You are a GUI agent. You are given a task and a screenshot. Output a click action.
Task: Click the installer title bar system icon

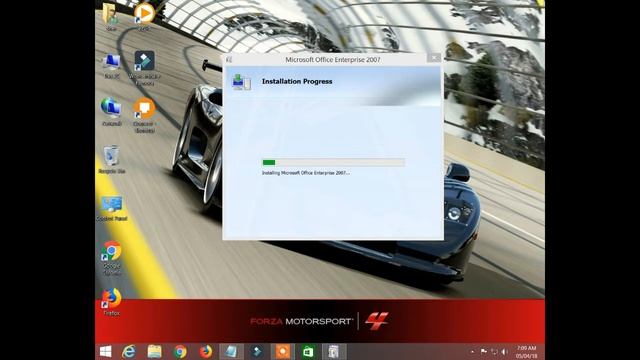(x=229, y=60)
